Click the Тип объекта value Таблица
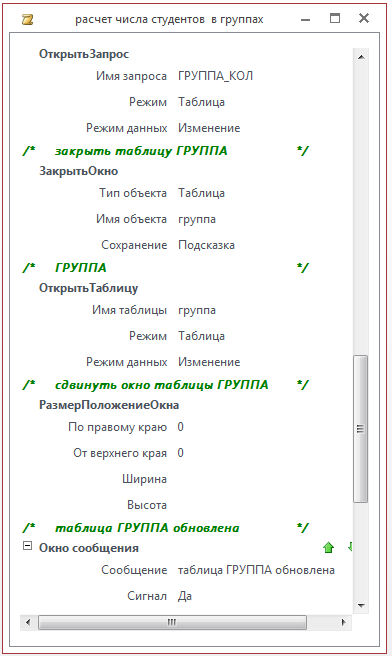This screenshot has width=392, height=656. coord(201,193)
